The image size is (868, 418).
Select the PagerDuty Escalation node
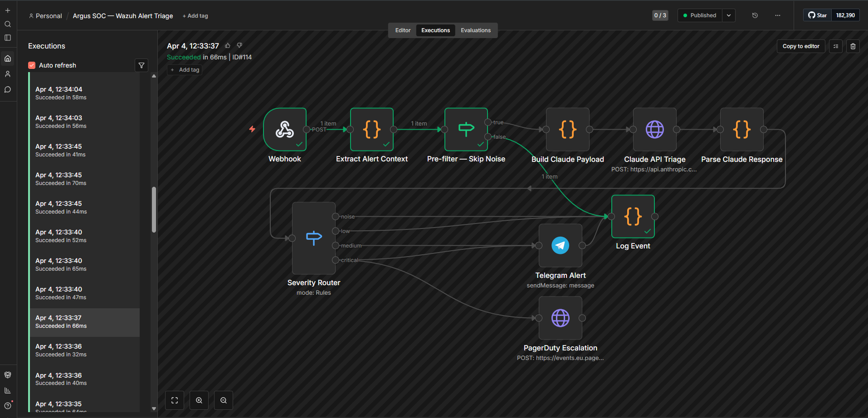click(561, 318)
